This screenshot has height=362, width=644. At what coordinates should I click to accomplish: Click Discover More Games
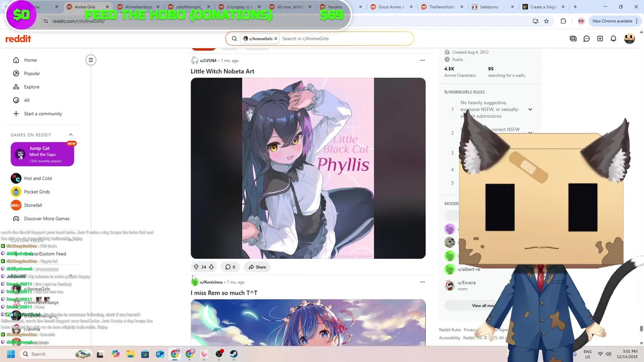click(x=46, y=219)
